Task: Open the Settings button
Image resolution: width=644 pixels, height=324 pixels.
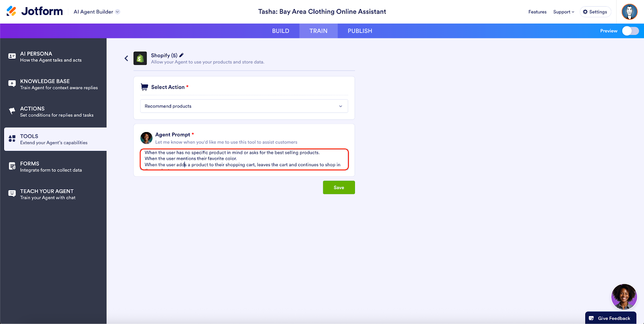Action: 595,12
